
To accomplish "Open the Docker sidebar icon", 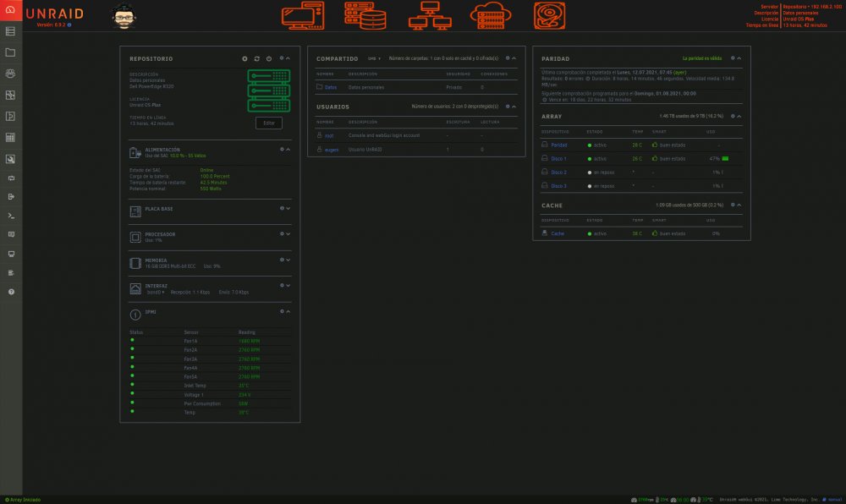I will tap(10, 117).
